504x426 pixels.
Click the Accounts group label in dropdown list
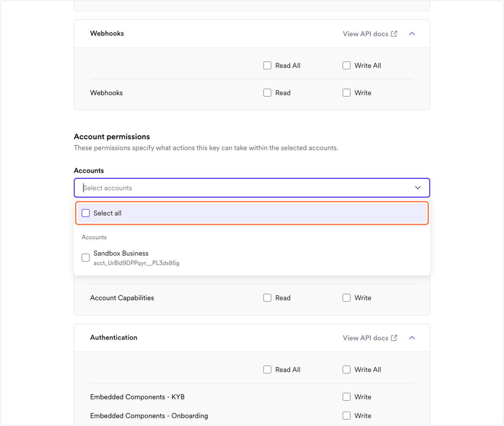point(94,237)
